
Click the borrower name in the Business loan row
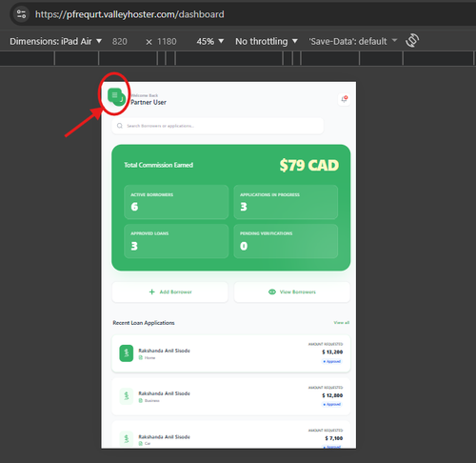[164, 393]
